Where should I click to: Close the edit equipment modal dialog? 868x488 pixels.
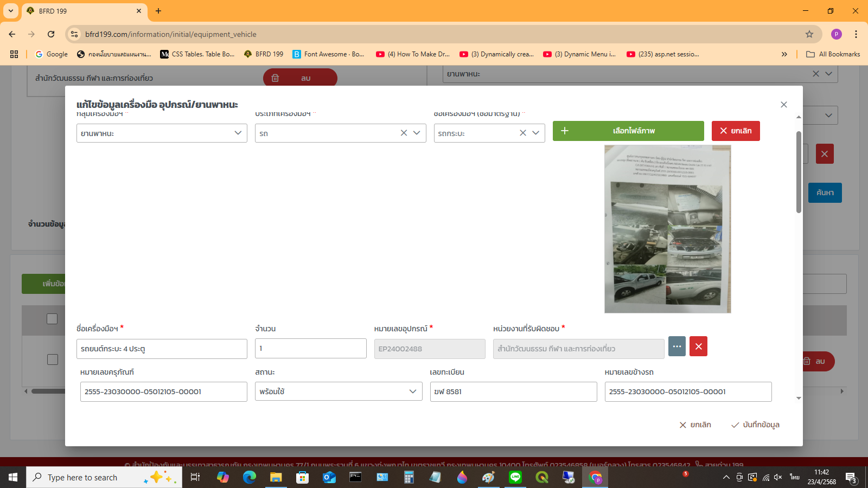(783, 105)
